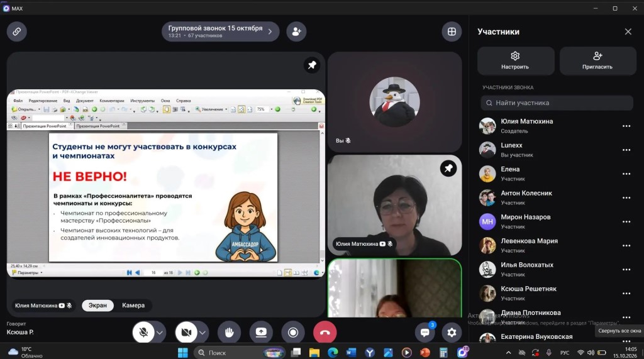
Task: Expand microphone device options arrow
Action: click(x=160, y=333)
